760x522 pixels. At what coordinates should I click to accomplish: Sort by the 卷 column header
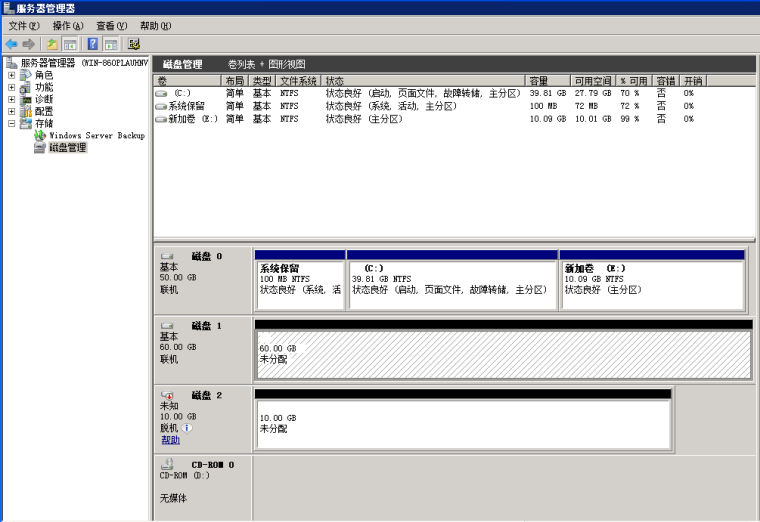188,81
